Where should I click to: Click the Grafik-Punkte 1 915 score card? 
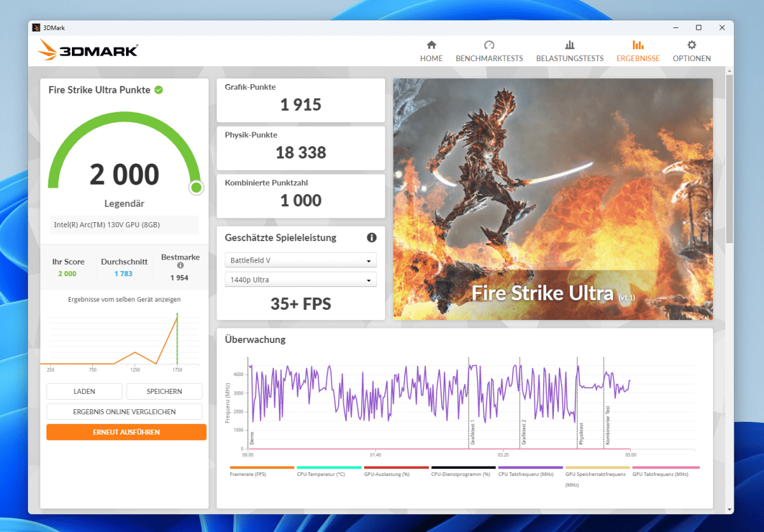[301, 100]
